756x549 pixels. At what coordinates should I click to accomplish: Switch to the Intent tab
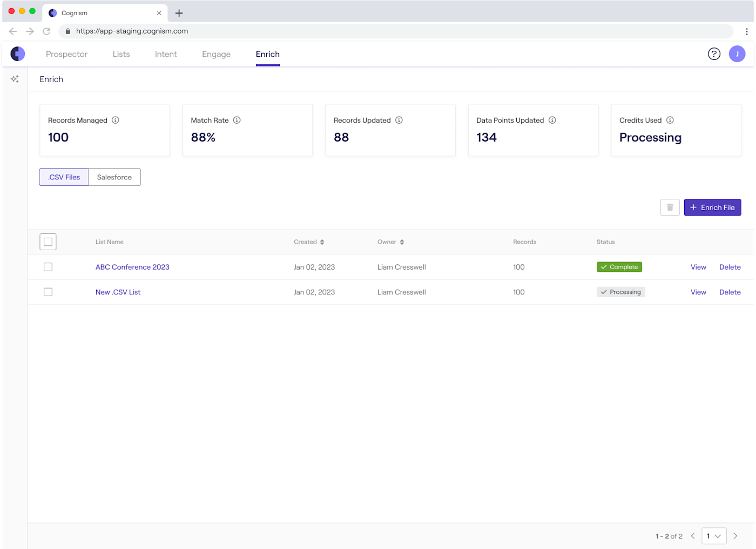tap(166, 54)
